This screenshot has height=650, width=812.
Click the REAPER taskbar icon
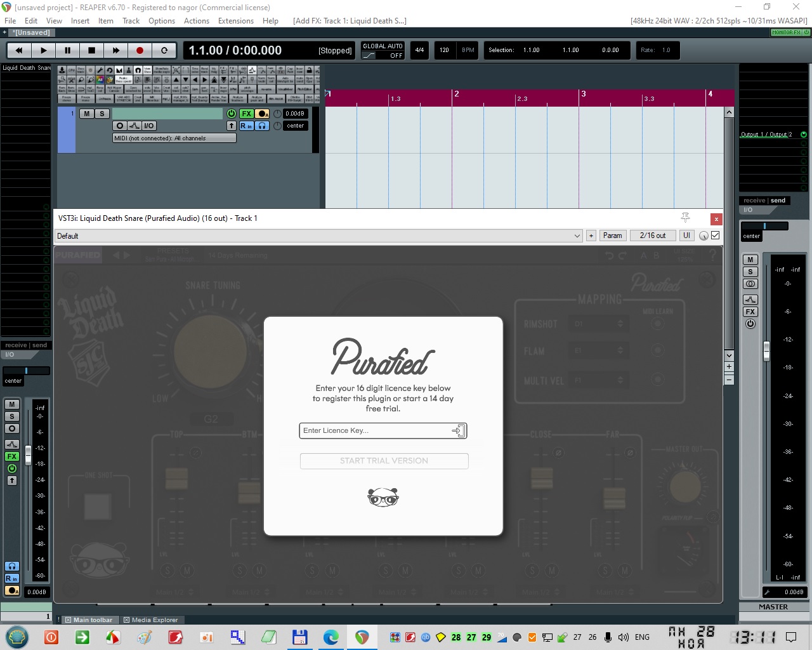point(362,637)
